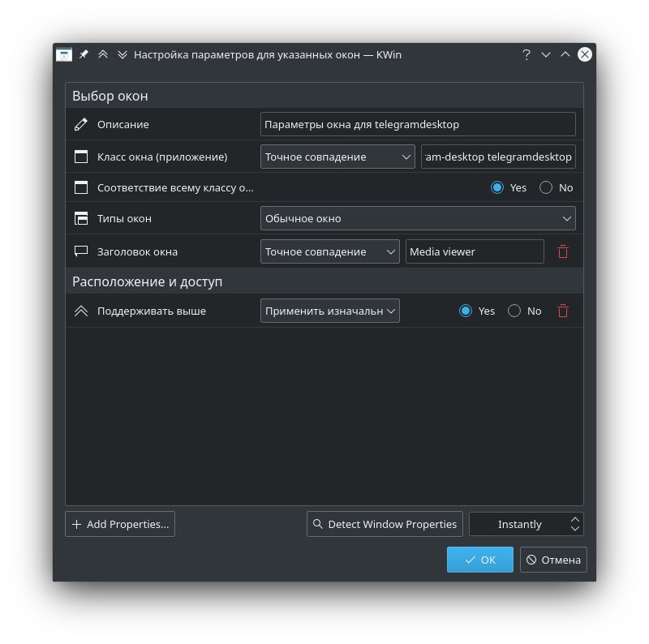Click the window class field containing telegramdesktop

click(x=498, y=157)
